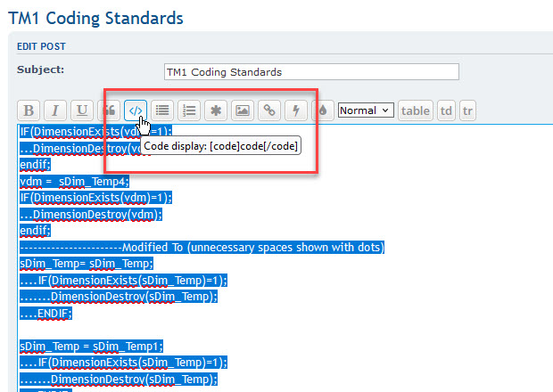This screenshot has height=392, width=553.
Task: Open font colour droplet button
Action: pos(323,110)
